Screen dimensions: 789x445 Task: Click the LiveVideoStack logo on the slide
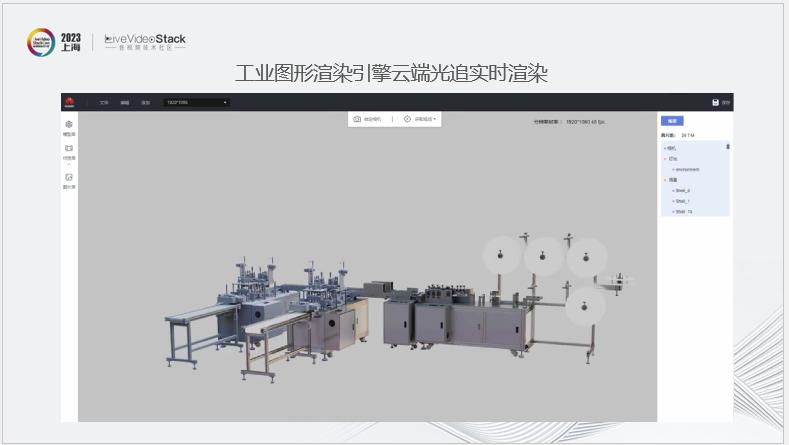coord(145,42)
